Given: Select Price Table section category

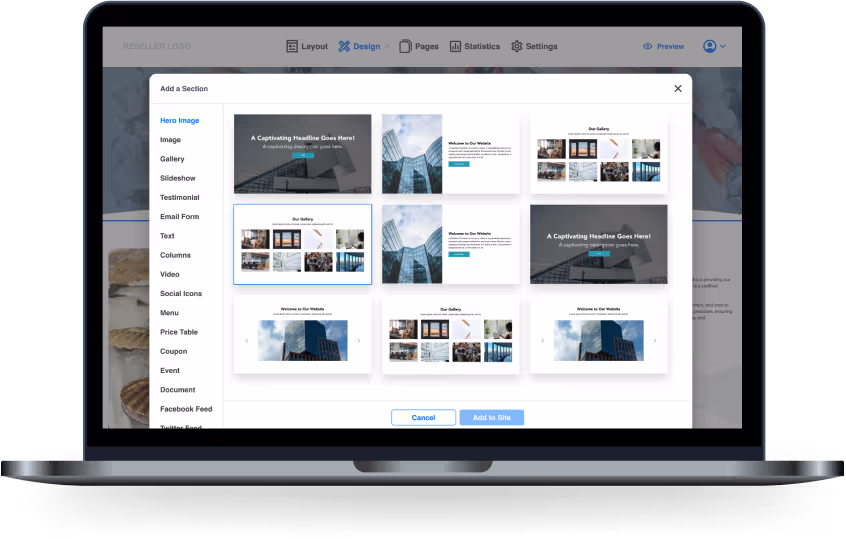Looking at the screenshot, I should pos(179,332).
